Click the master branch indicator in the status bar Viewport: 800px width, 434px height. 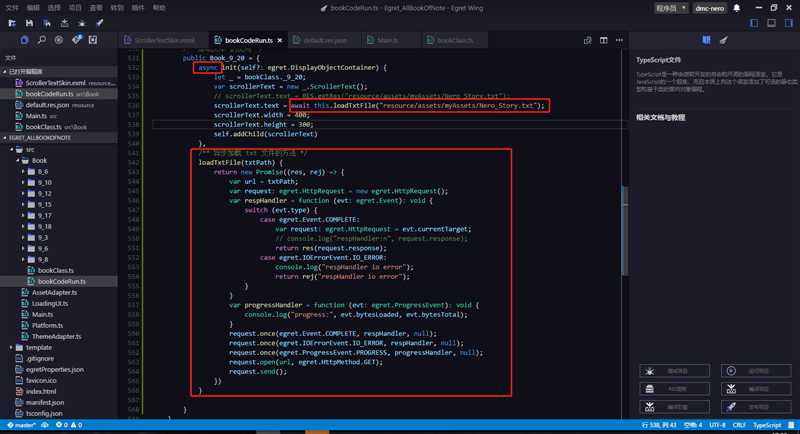coord(22,425)
